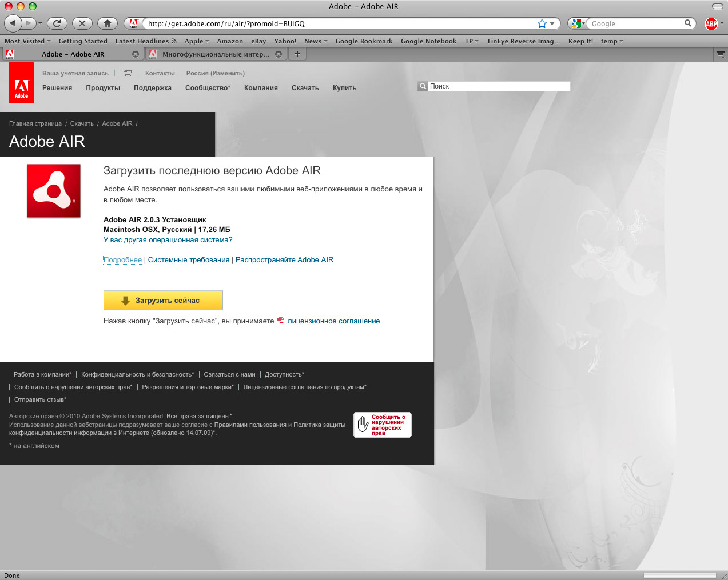
Task: Open the Adblock Plus ABP icon
Action: pyautogui.click(x=711, y=23)
